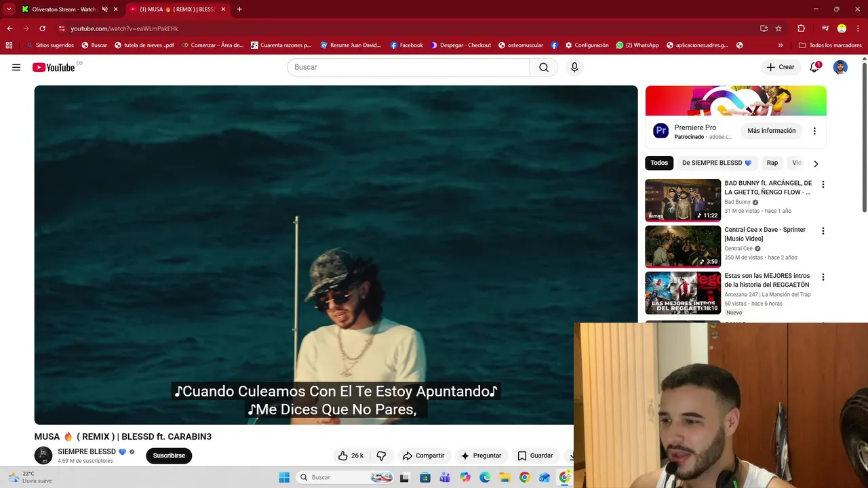Open the tab search dropdown arrow
The image size is (868, 488).
click(x=9, y=9)
